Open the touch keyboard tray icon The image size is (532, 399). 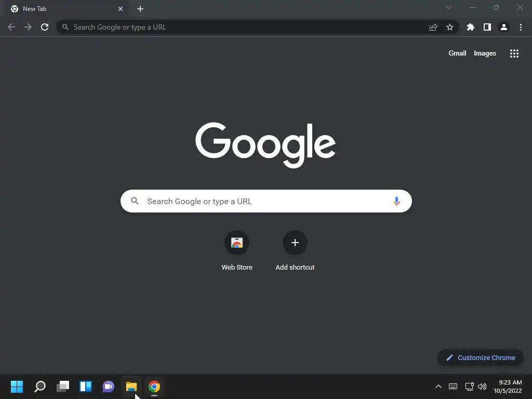coord(453,387)
